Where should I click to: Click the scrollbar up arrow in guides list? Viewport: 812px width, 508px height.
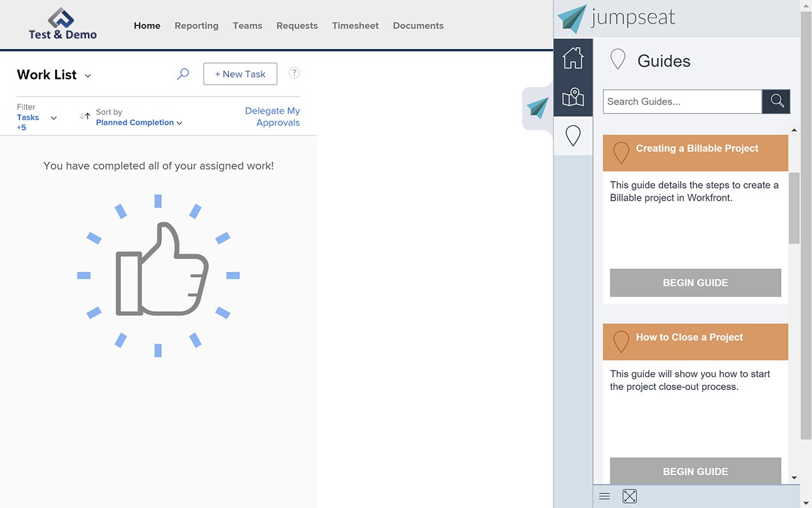tap(794, 130)
